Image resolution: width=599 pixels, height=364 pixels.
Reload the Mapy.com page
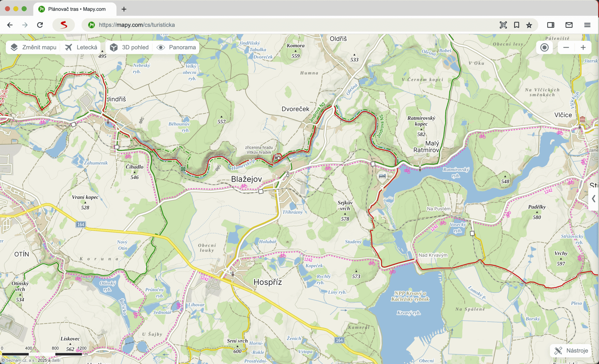tap(40, 25)
